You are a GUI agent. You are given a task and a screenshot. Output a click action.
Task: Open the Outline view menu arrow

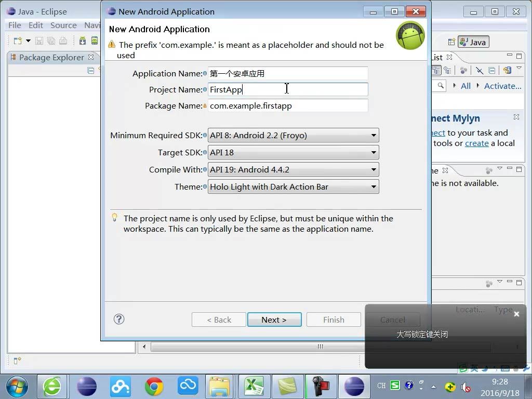[x=499, y=168]
